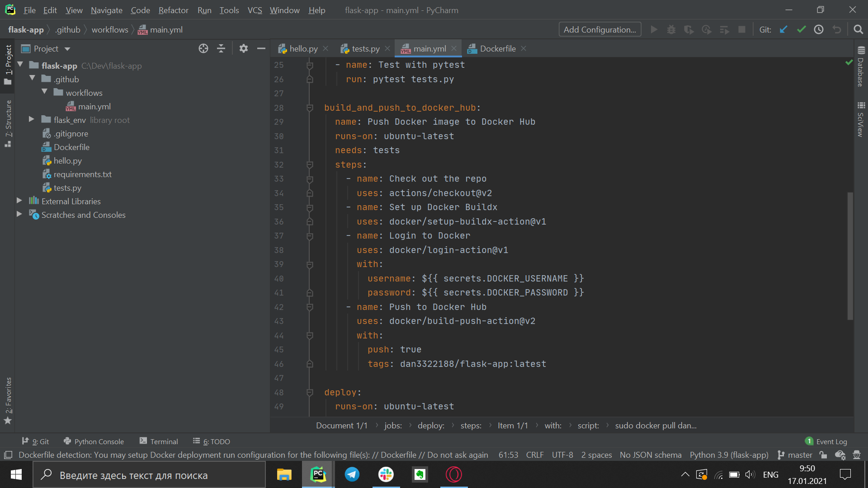Collapse all in Project panel
Viewport: 868px width, 488px height.
coord(221,49)
